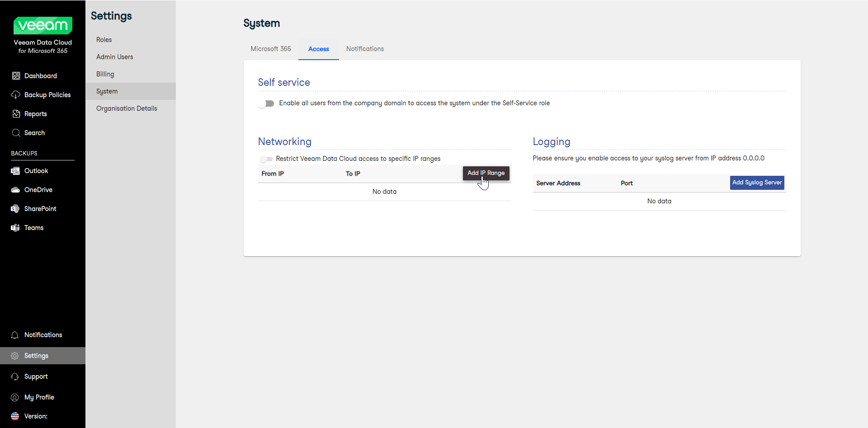Click the Port column header
The height and width of the screenshot is (428, 868).
627,183
